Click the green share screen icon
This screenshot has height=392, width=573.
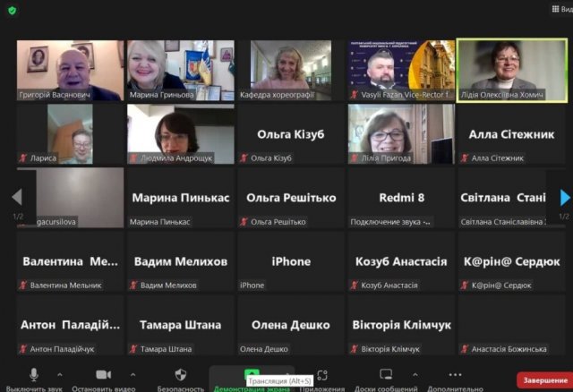pos(251,374)
